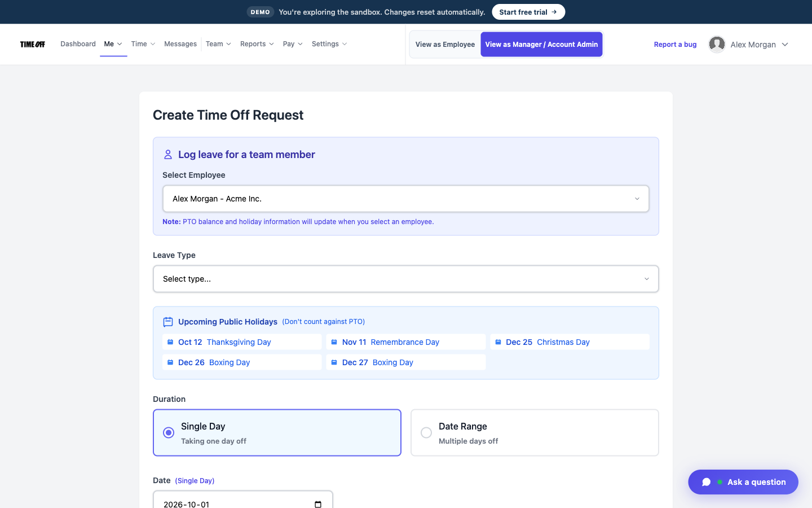Expand the Alex Morgan account menu chevron
The image size is (812, 508).
tap(785, 45)
